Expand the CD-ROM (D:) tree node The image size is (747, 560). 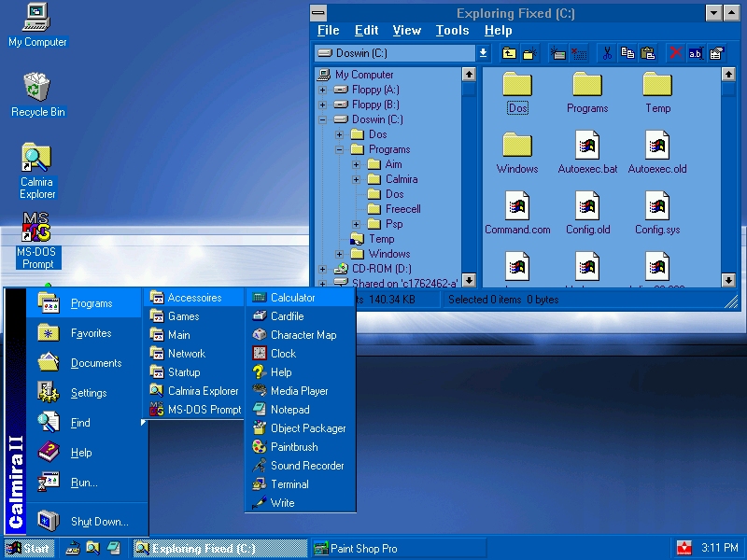tap(323, 269)
